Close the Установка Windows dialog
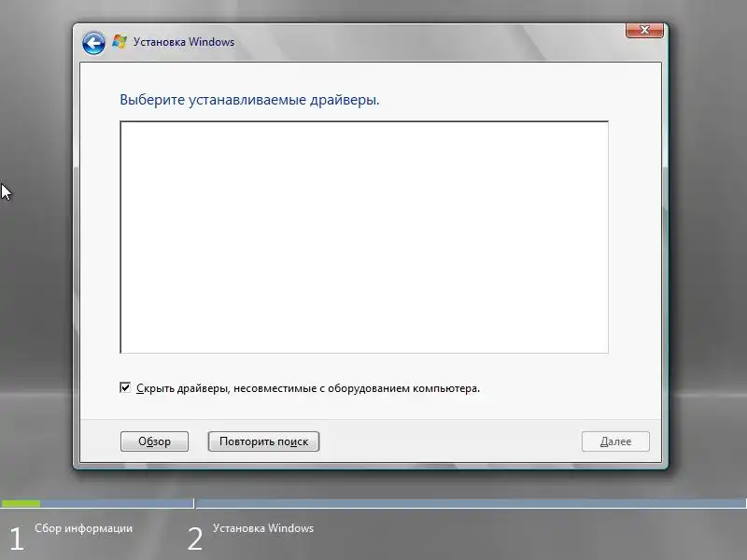 [644, 30]
